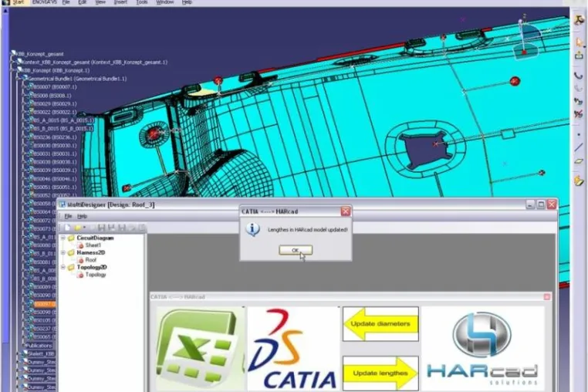Collapse the Topology2D folder

tap(63, 268)
